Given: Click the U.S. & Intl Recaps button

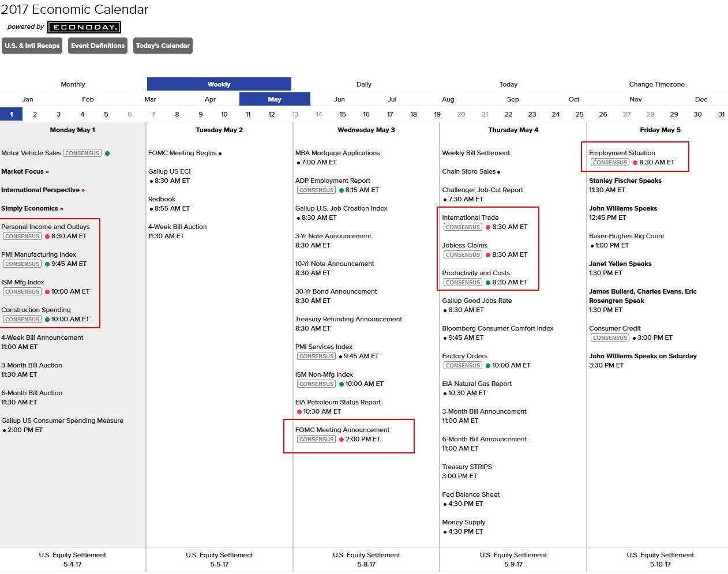Looking at the screenshot, I should pyautogui.click(x=32, y=46).
